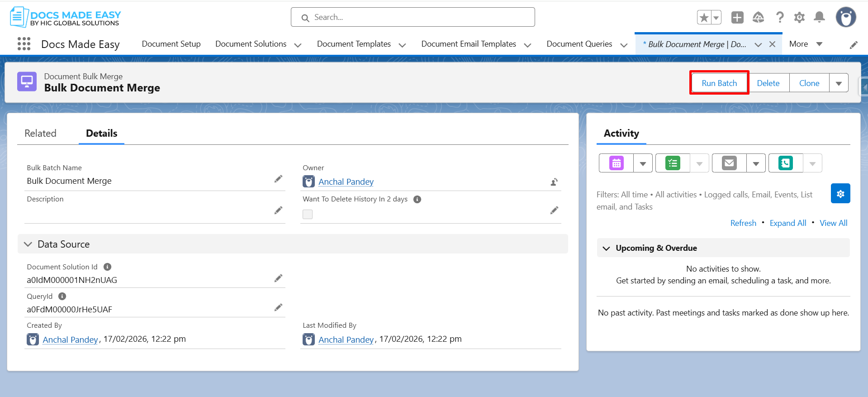Open the Anchal Pandey owner link

pyautogui.click(x=346, y=182)
